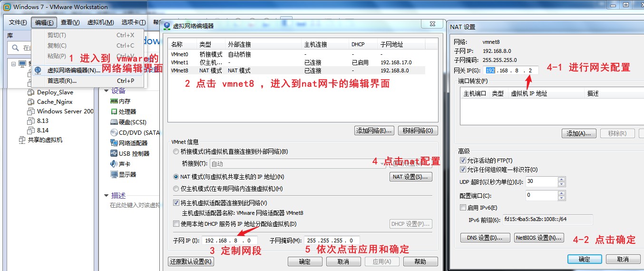
Task: Open the 选项卡(T) menu
Action: click(x=133, y=22)
